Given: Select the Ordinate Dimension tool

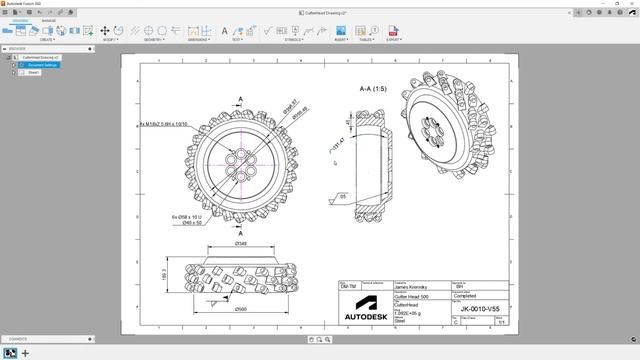Looking at the screenshot, I should [x=207, y=31].
